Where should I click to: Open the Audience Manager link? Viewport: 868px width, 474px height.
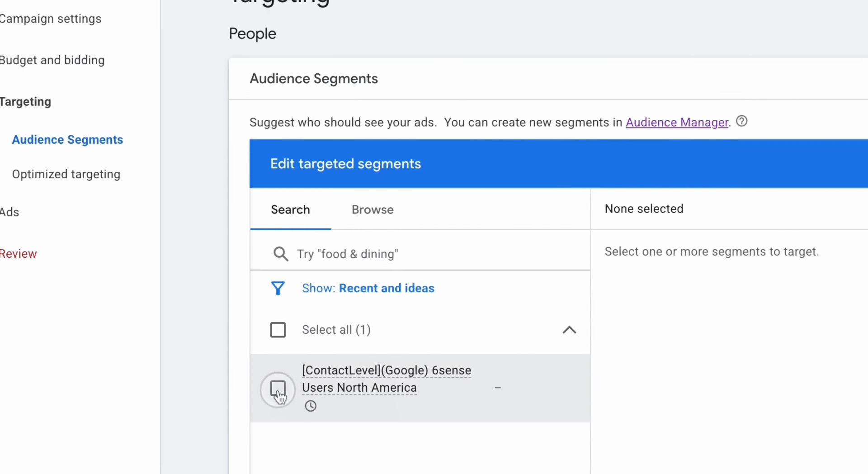click(677, 123)
